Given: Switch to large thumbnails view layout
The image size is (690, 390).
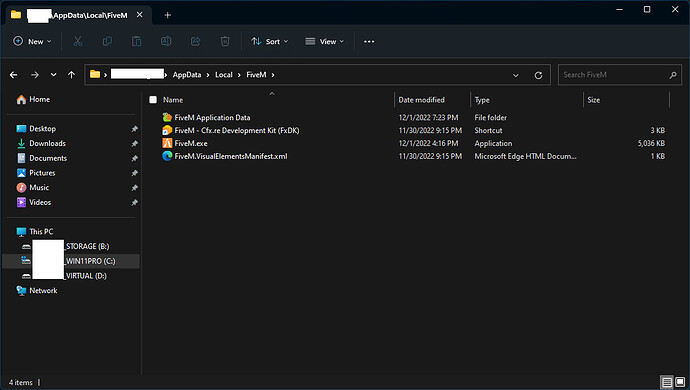Looking at the screenshot, I should (x=680, y=382).
